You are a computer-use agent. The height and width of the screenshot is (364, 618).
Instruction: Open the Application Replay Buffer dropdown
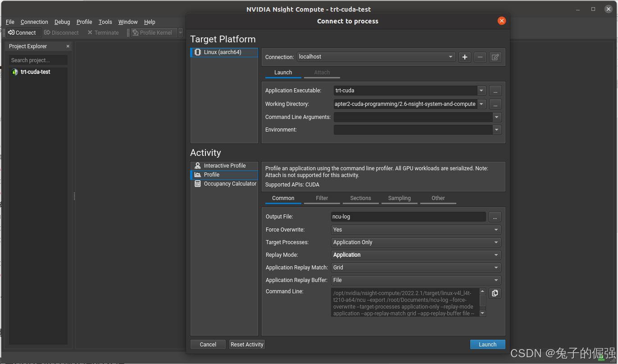[416, 280]
